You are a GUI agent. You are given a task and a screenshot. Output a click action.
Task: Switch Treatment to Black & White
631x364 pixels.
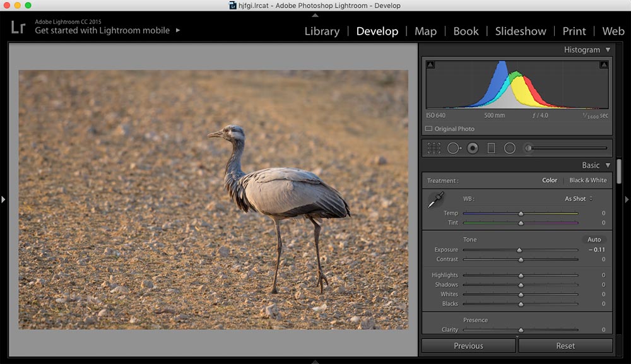pos(587,180)
